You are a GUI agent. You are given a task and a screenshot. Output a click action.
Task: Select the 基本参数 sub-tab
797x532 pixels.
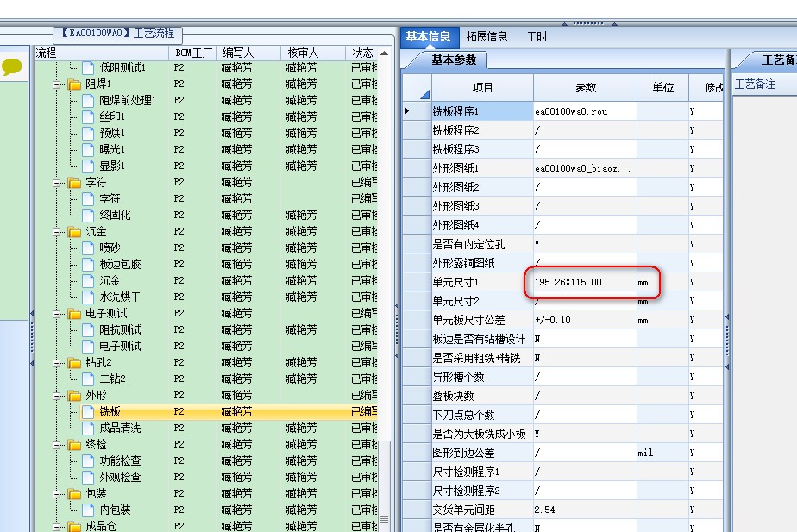tap(454, 60)
